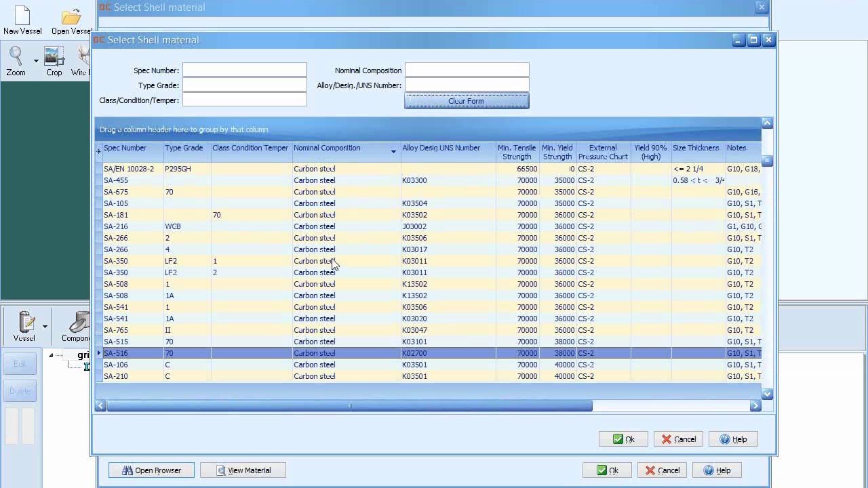Sort by Min. Tensile Strength column

[517, 152]
